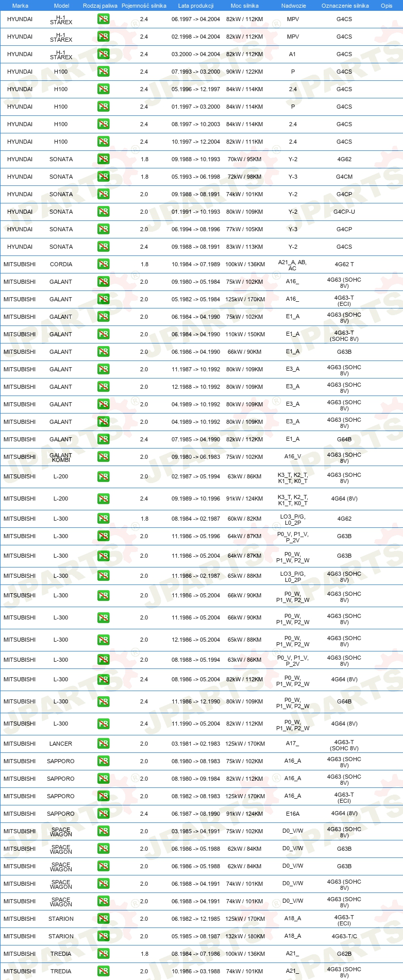This screenshot has height=980, width=403.
Task: Click fuel icon in SAPPORO 82kW / 112KM row
Action: point(103,779)
